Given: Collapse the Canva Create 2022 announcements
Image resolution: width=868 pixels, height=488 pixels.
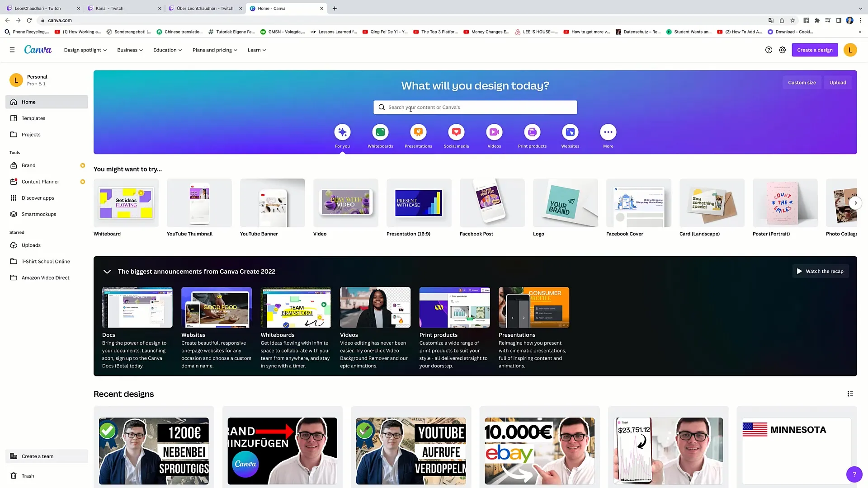Looking at the screenshot, I should [107, 272].
